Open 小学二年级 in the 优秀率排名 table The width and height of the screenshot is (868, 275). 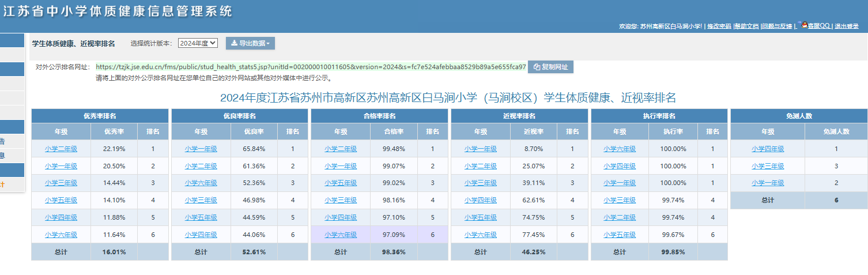61,149
